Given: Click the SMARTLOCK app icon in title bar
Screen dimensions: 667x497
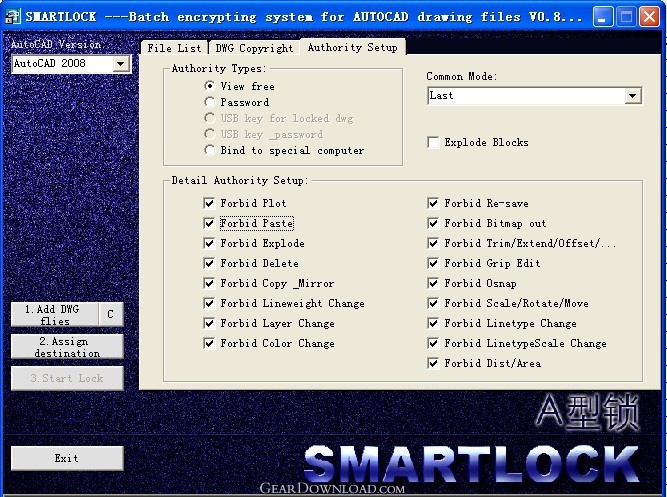Looking at the screenshot, I should (x=12, y=17).
